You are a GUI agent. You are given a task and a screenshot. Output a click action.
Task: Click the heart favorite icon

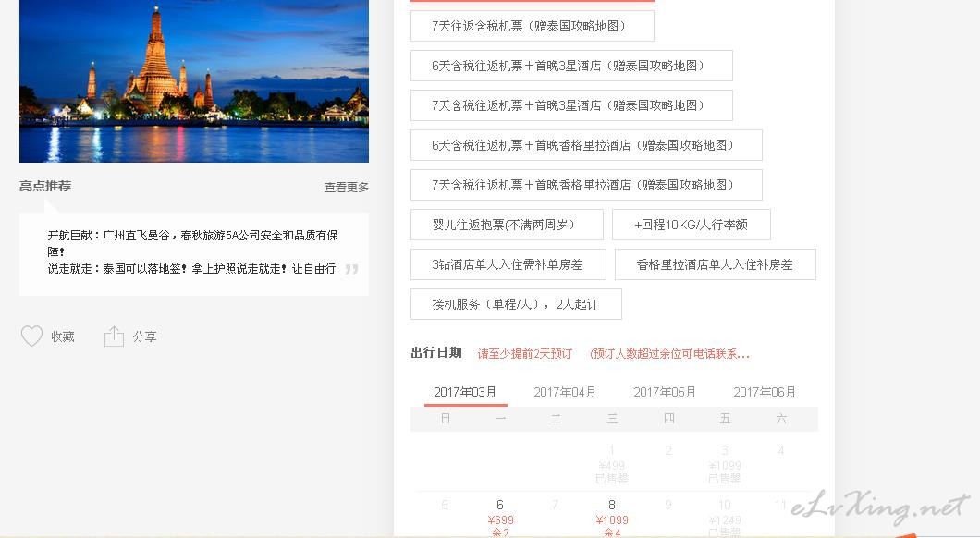[x=31, y=336]
